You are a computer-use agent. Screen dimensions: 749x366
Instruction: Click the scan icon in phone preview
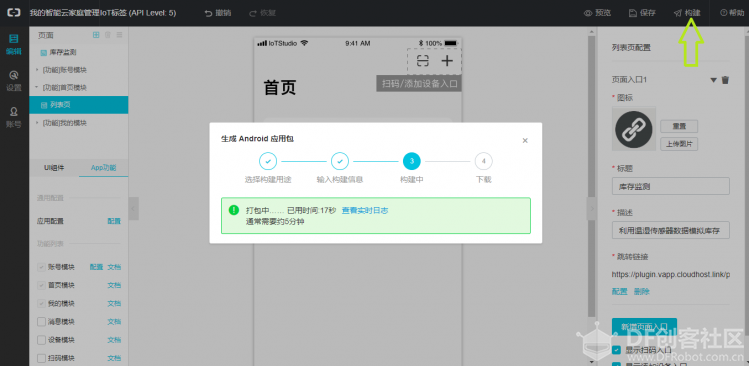point(423,61)
